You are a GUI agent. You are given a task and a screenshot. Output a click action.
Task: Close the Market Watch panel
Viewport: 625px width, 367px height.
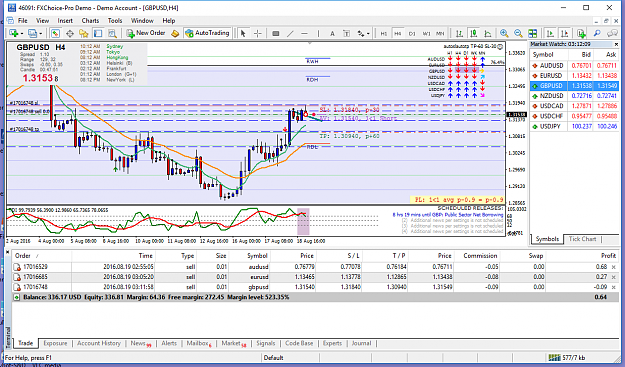coord(616,44)
